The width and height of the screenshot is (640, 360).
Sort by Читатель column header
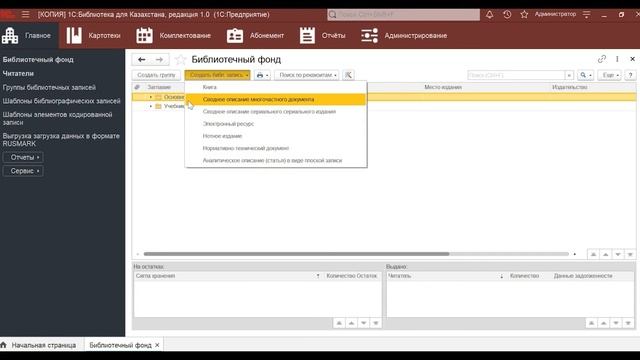click(400, 276)
